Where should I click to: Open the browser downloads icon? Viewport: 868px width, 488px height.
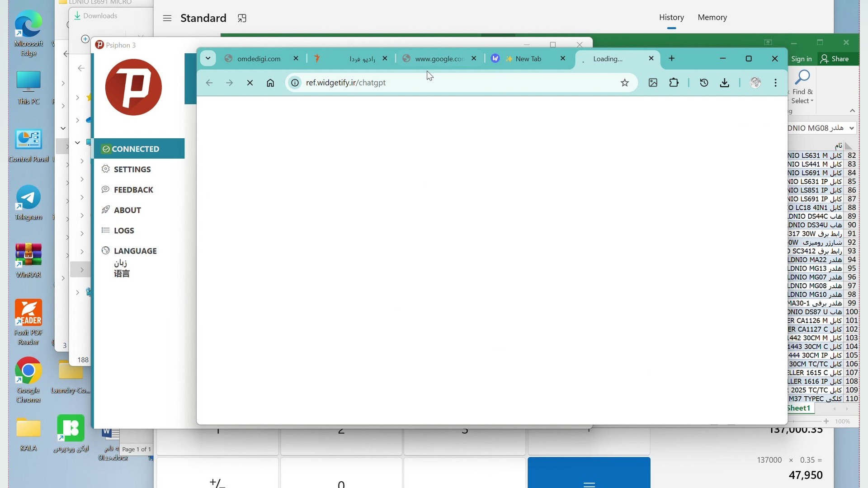coord(725,83)
